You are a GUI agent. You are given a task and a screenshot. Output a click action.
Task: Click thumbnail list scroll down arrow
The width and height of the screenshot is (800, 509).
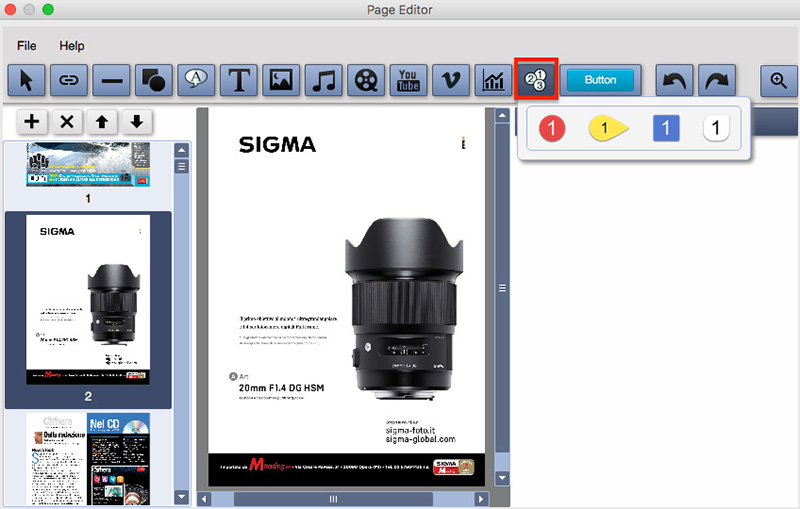point(181,496)
